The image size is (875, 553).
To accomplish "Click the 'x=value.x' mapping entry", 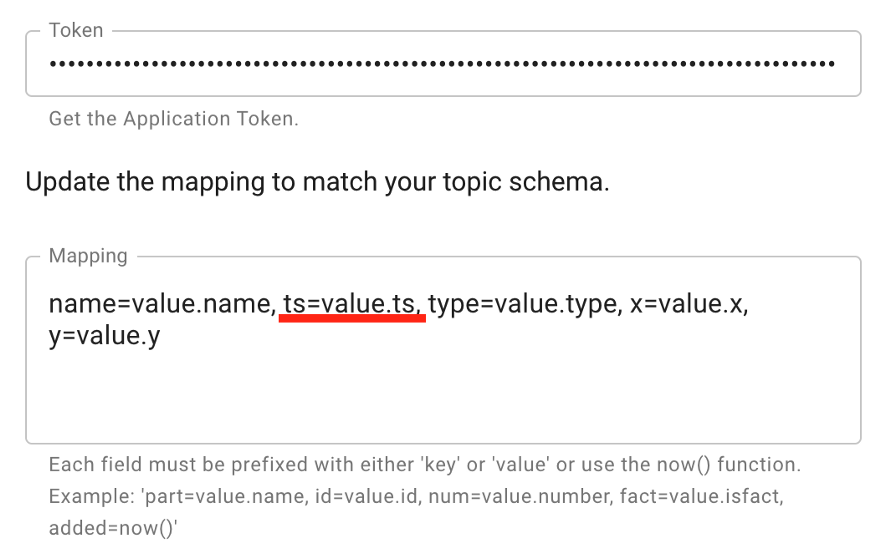I will tap(688, 305).
